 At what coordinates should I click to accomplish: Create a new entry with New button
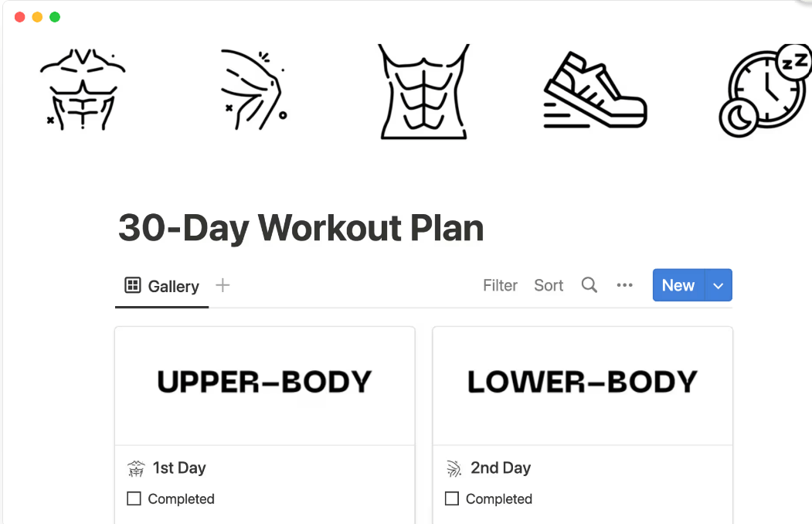[x=678, y=284]
